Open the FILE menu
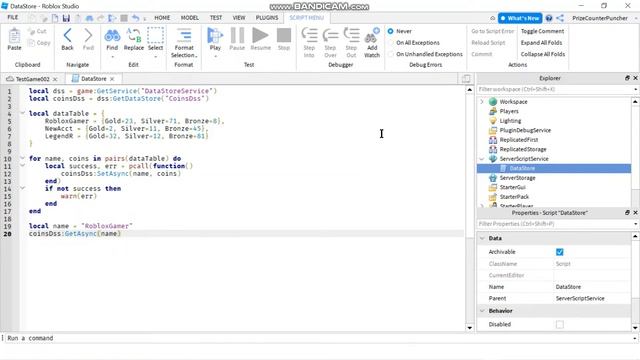Viewport: 640px width, 360px height. click(13, 18)
